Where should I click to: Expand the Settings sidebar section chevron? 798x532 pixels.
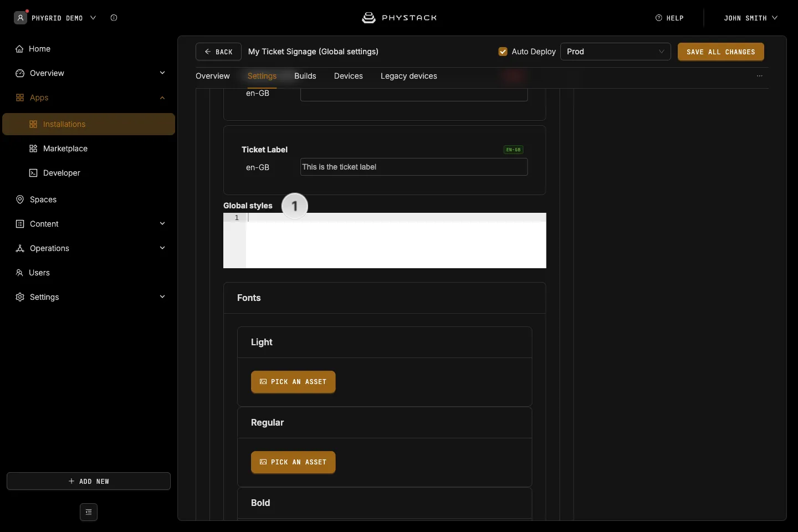point(162,297)
